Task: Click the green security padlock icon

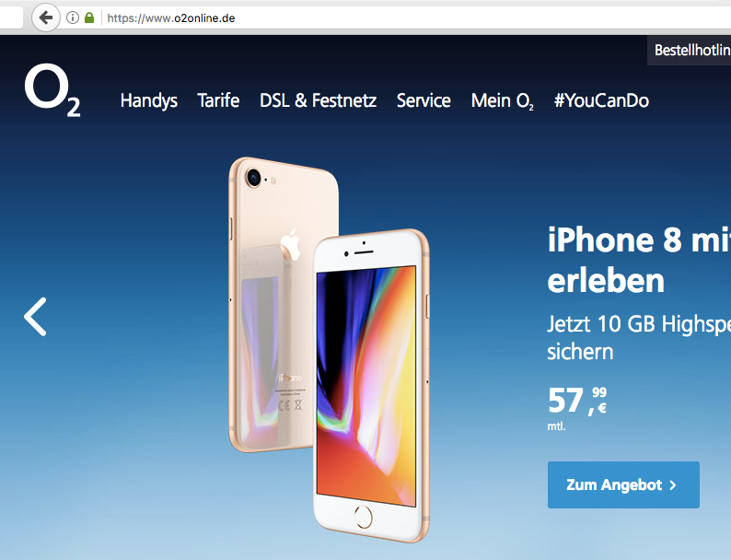Action: (89, 17)
